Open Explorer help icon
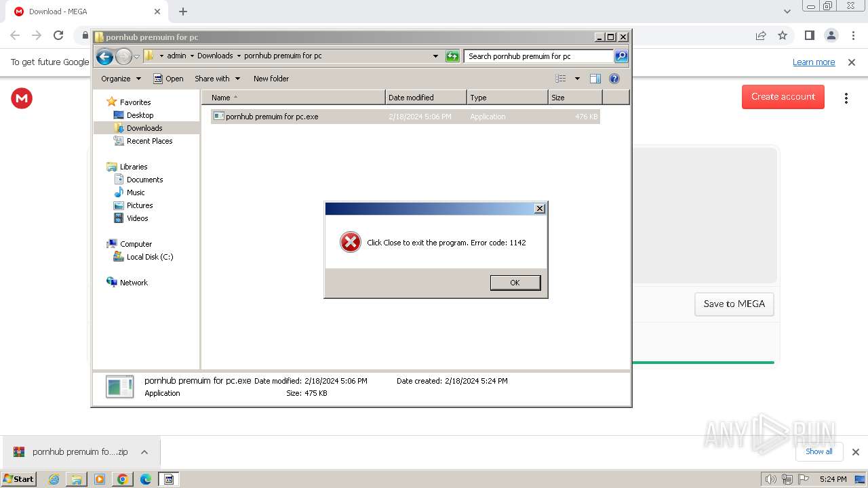 tap(614, 79)
